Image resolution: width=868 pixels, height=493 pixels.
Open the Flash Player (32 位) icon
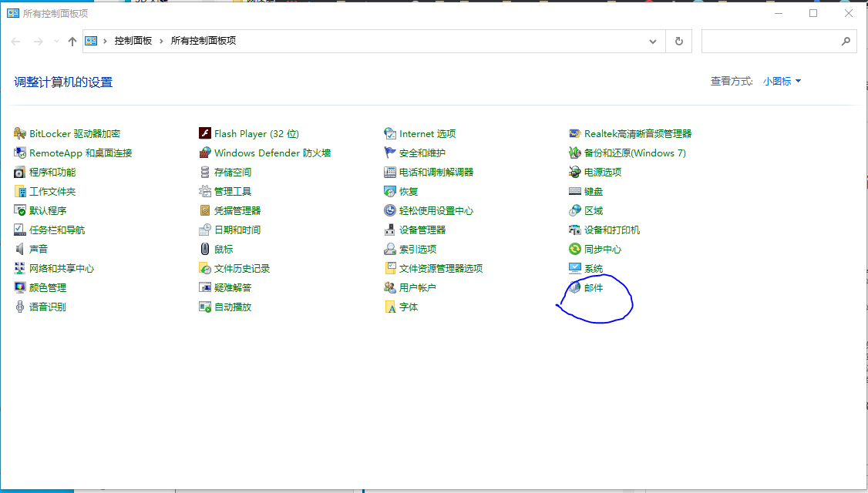[x=205, y=133]
